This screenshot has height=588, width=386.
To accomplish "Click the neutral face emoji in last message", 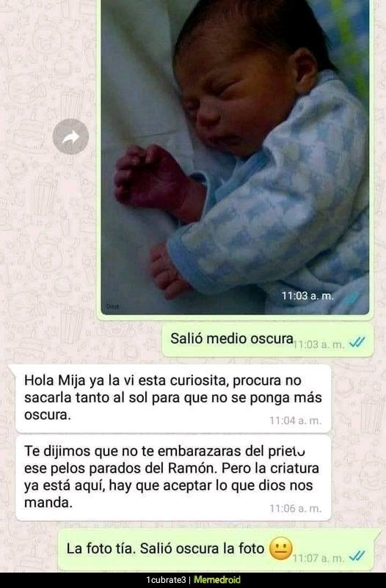I will (x=280, y=548).
